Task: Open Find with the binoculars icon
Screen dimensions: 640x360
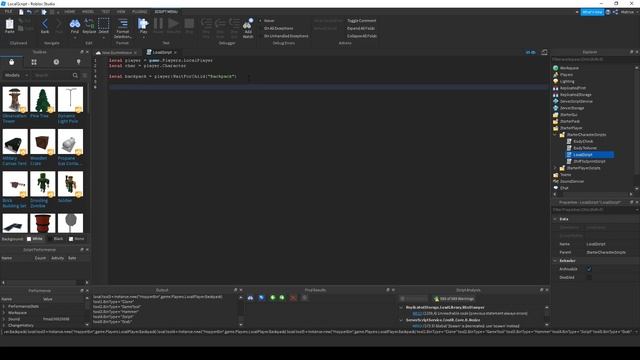Action: click(75, 24)
